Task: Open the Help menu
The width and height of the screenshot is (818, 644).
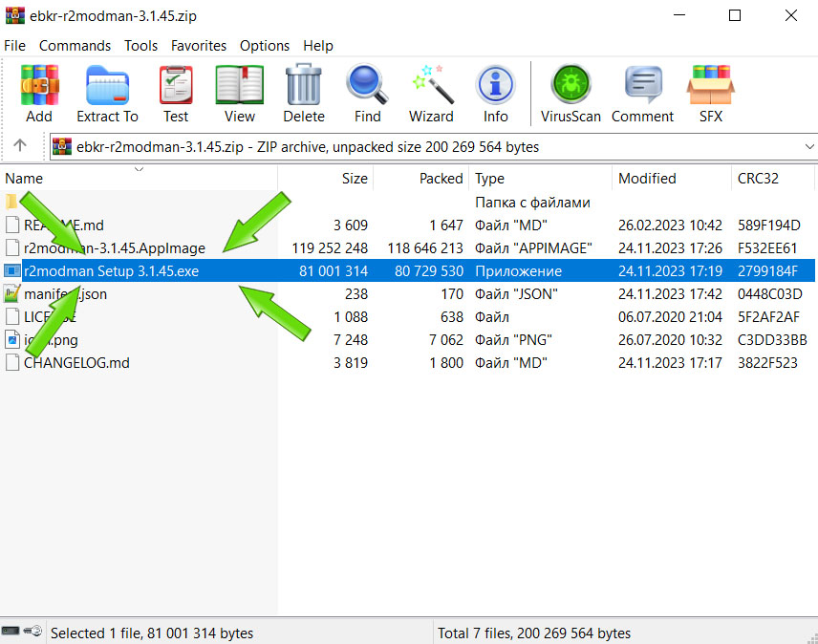Action: (318, 46)
